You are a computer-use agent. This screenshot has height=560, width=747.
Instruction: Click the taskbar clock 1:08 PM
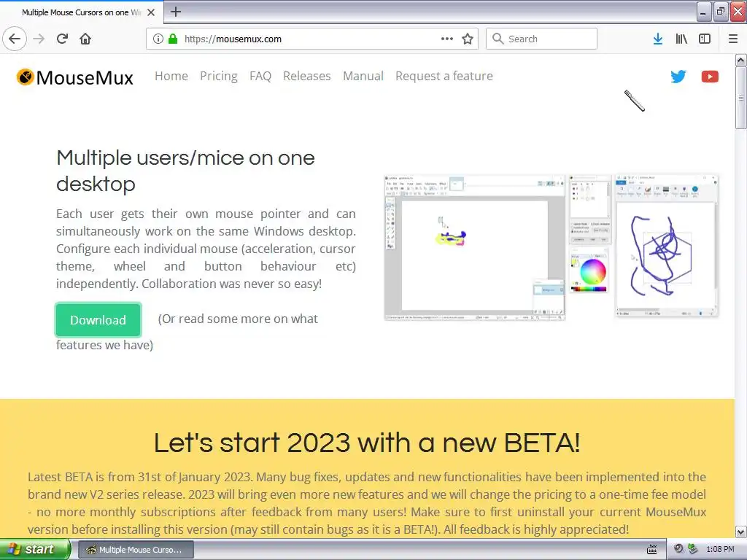pyautogui.click(x=720, y=550)
